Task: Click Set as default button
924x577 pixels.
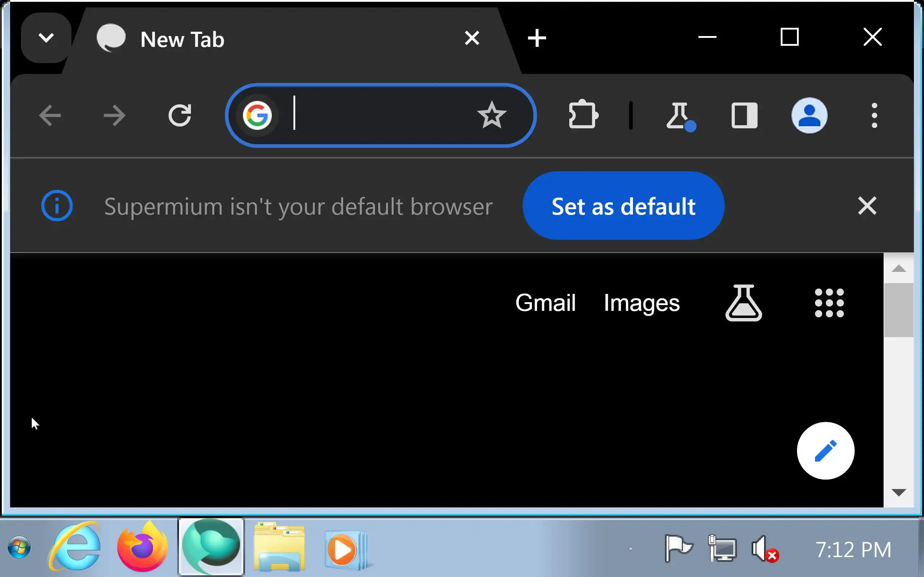Action: click(x=623, y=206)
